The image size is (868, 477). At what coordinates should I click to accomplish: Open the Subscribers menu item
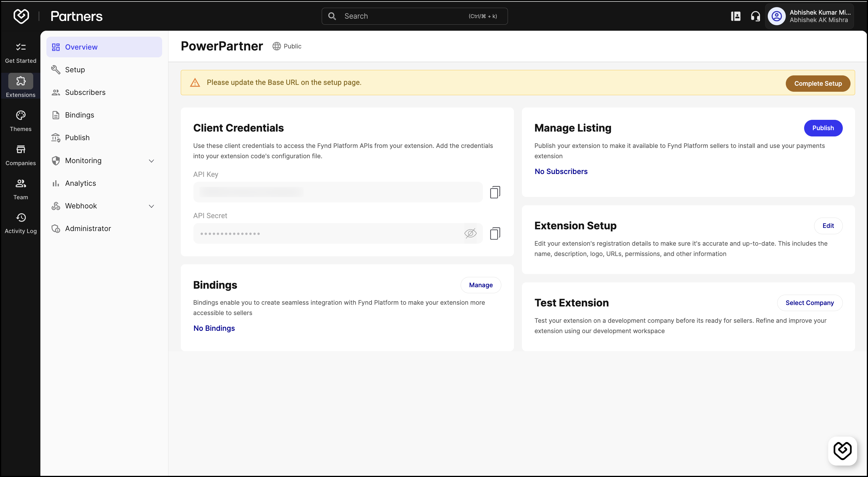[104, 92]
